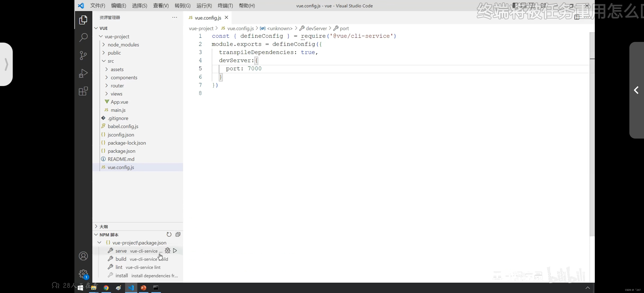Click the Extensions icon in sidebar
Screen dimensions: 644x293
(x=83, y=91)
